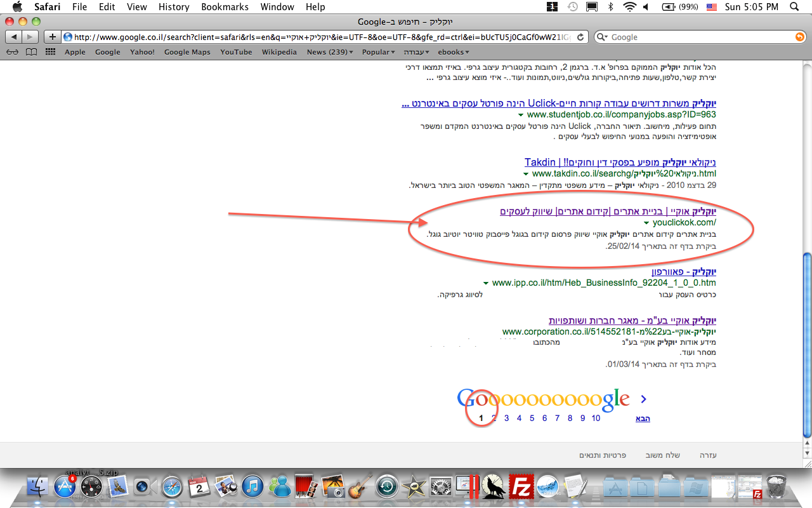The image size is (812, 508).
Task: Open the Takdin search result title
Action: [x=620, y=163]
